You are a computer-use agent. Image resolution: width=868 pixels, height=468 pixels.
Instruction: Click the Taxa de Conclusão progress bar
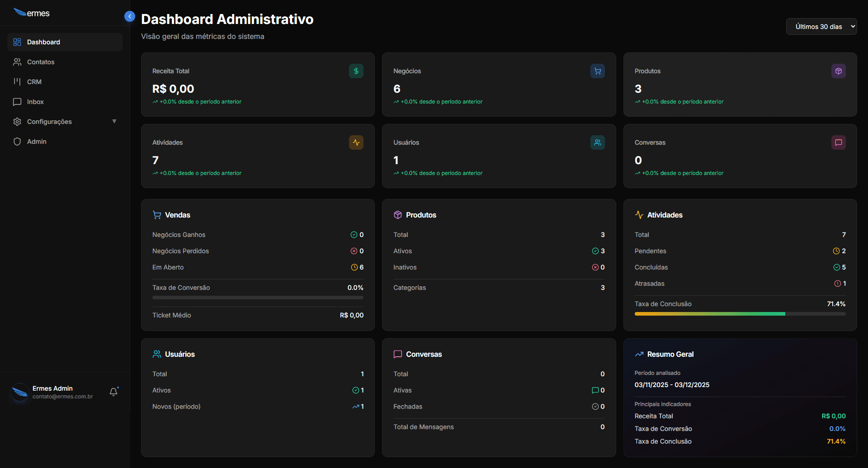point(740,313)
